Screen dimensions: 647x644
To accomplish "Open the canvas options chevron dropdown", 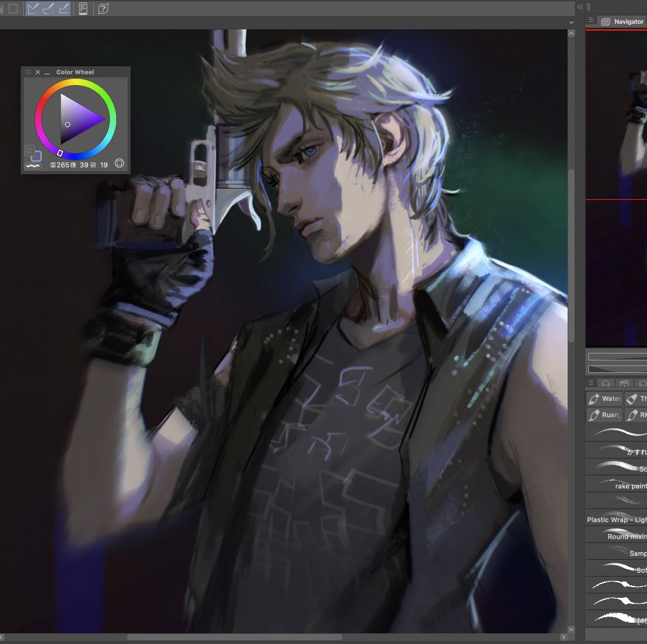I will click(570, 22).
